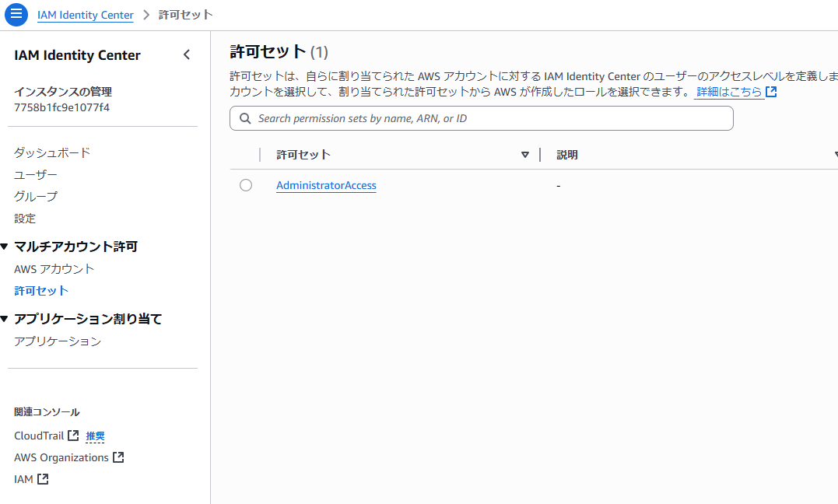Click the 推奨 badge next to CloudTrail
838x504 pixels.
(x=95, y=436)
